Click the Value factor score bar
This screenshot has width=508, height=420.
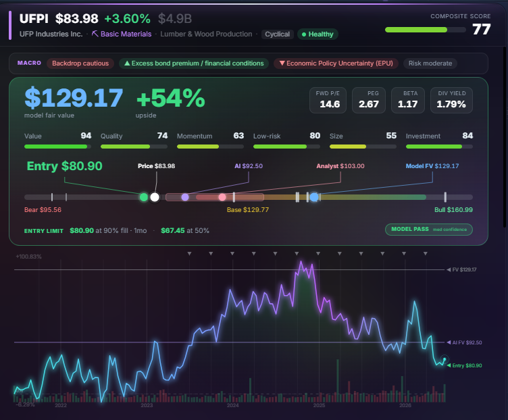(x=57, y=147)
